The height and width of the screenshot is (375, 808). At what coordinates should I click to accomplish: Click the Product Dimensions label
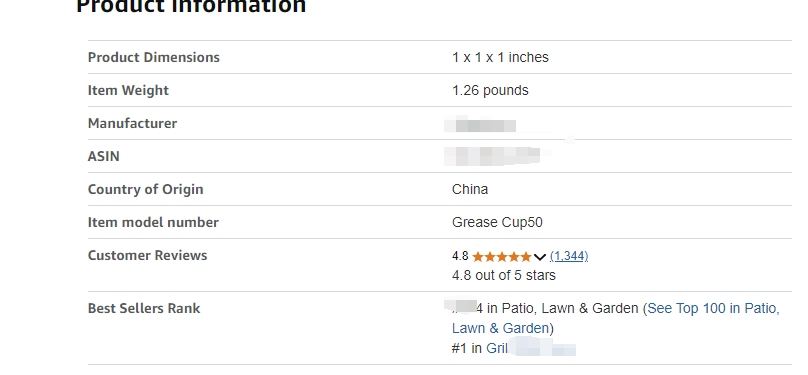click(x=154, y=57)
